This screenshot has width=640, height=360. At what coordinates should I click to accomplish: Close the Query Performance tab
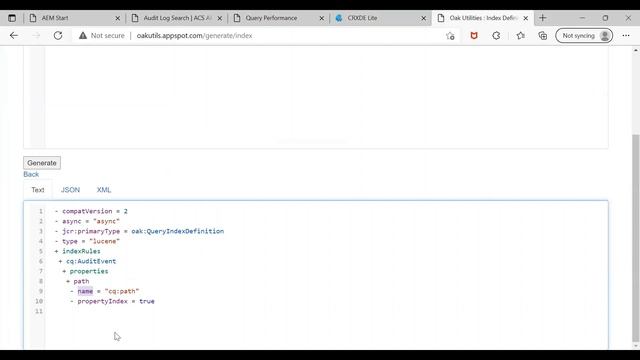click(322, 18)
